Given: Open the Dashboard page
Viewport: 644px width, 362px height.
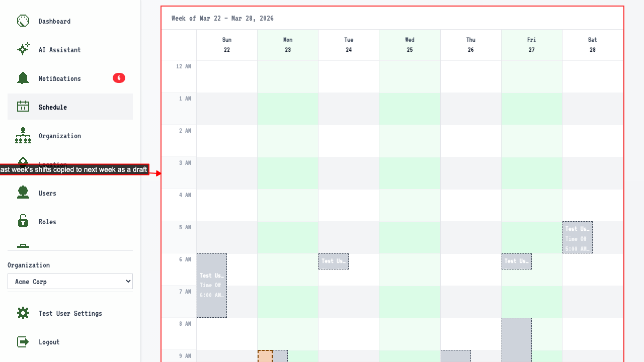Looking at the screenshot, I should (70, 21).
